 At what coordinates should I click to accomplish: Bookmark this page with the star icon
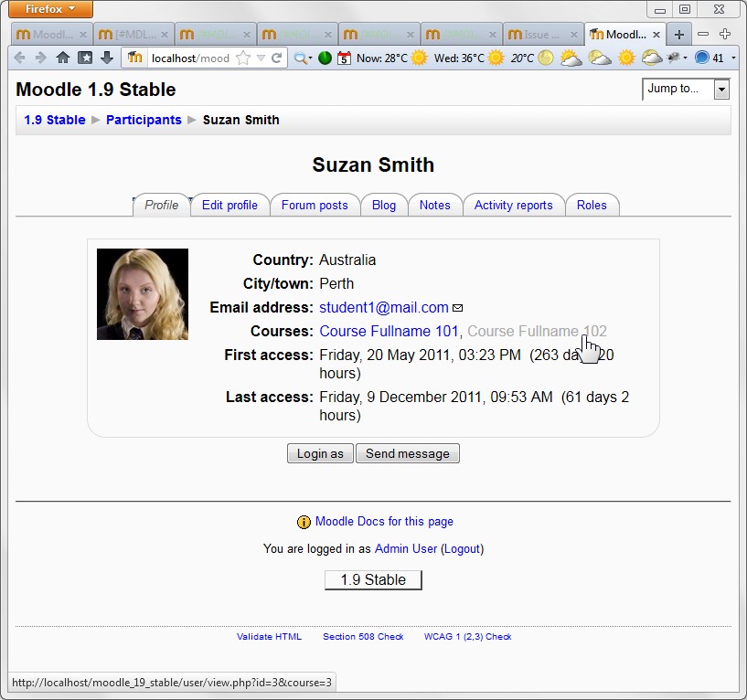243,58
